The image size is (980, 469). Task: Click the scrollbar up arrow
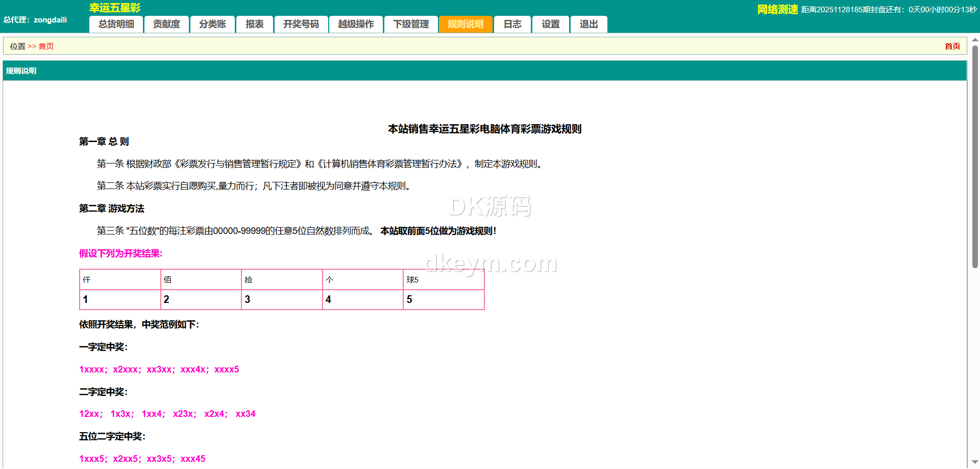coord(975,40)
